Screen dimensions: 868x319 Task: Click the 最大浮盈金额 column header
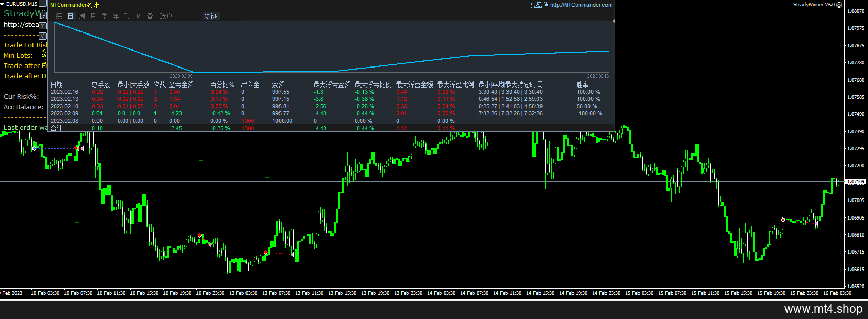(x=415, y=85)
